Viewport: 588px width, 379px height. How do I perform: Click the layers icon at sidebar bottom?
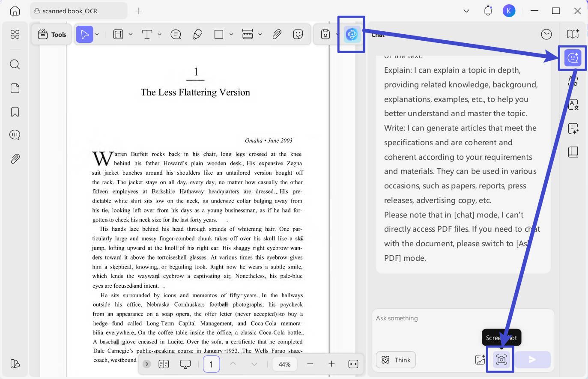click(15, 364)
